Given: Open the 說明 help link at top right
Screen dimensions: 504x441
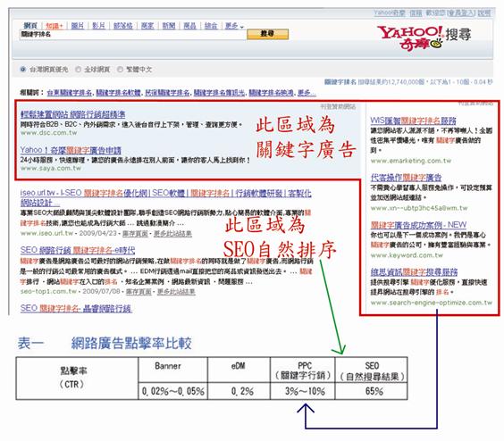Looking at the screenshot, I should click(x=484, y=12).
